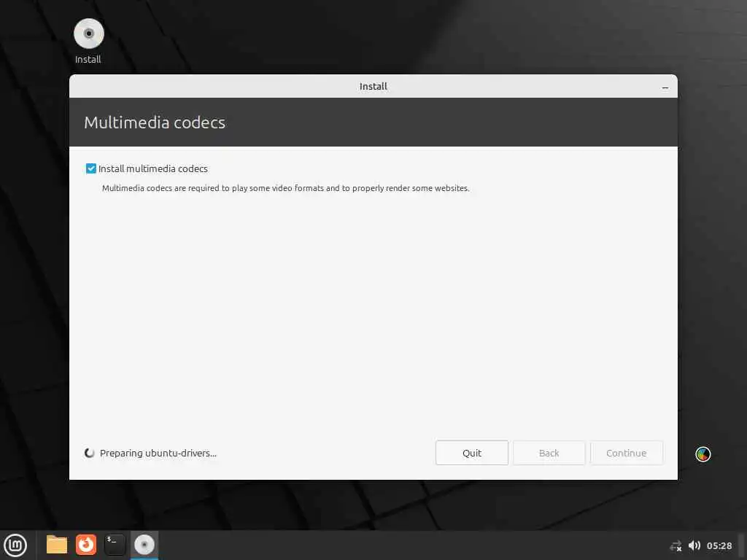Screen dimensions: 747x560
Task: Click the spinner next to Preparing ubuntu-drivers
Action: (x=89, y=453)
